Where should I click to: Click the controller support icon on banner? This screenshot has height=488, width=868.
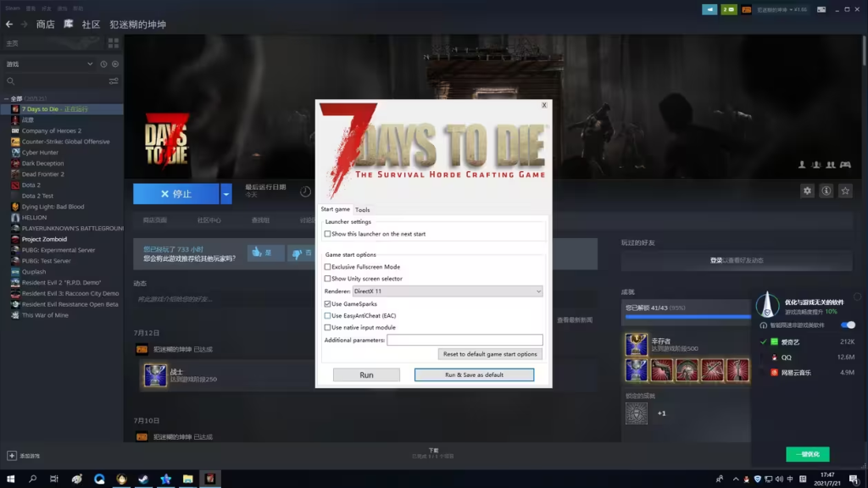[x=845, y=164]
